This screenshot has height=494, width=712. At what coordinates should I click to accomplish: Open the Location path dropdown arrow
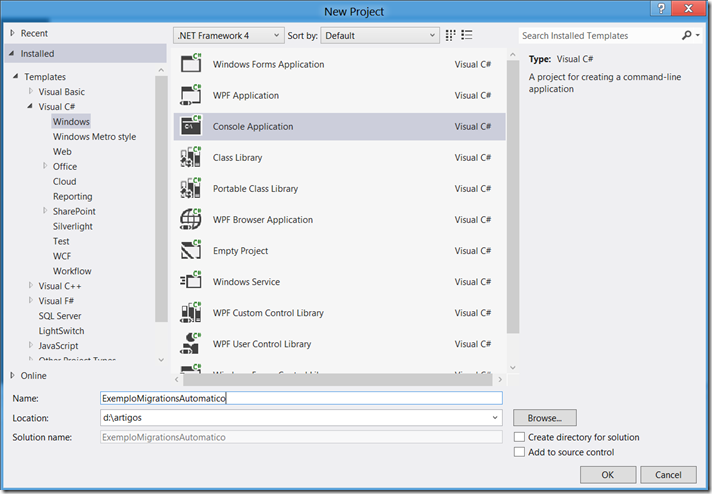(x=495, y=417)
